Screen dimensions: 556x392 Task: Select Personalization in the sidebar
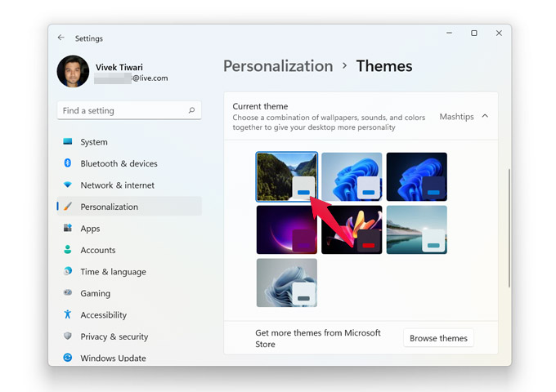[x=129, y=207]
